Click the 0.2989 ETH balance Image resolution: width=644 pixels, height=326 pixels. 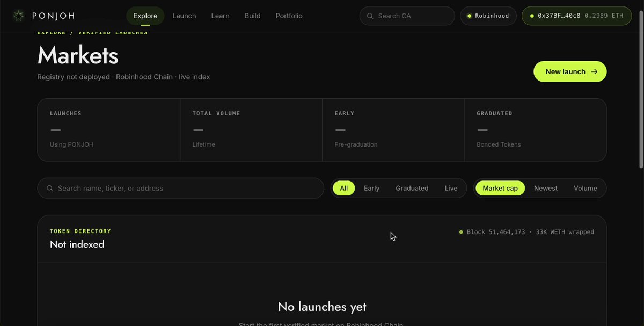(x=604, y=16)
